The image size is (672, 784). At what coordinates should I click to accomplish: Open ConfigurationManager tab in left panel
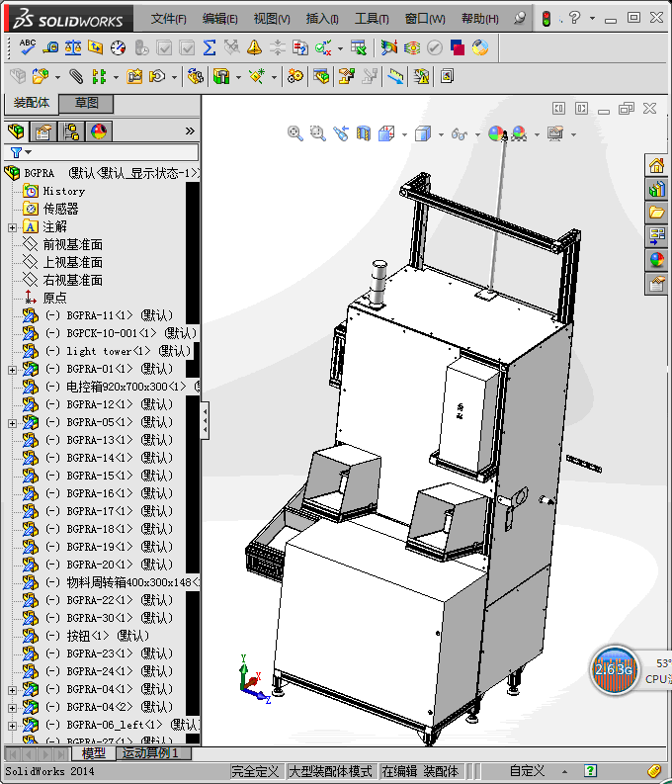[x=71, y=131]
